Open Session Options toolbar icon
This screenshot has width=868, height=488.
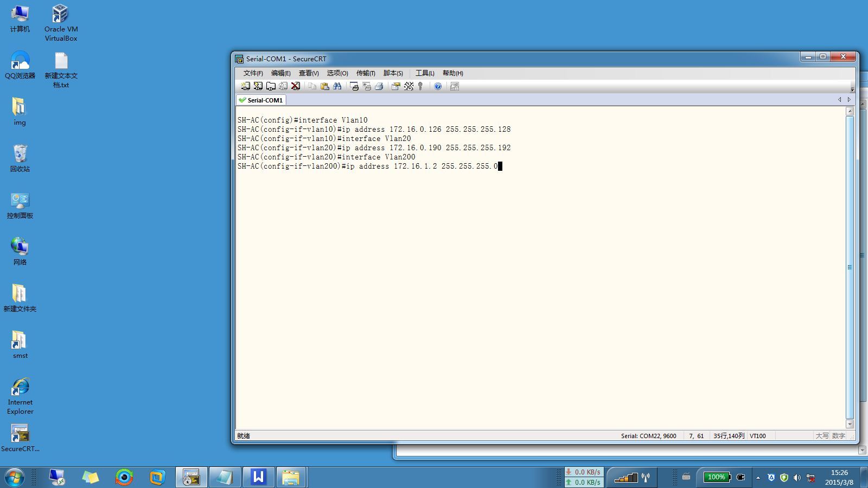click(x=395, y=86)
